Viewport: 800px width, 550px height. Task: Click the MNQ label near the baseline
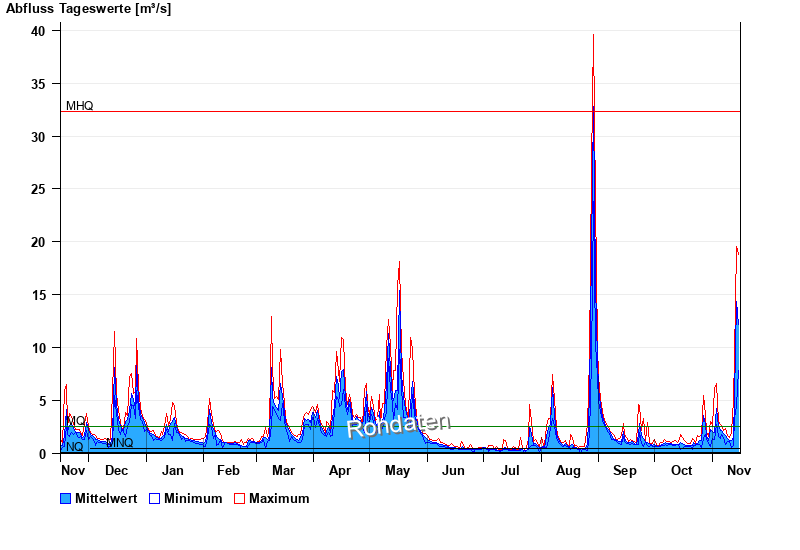(120, 442)
